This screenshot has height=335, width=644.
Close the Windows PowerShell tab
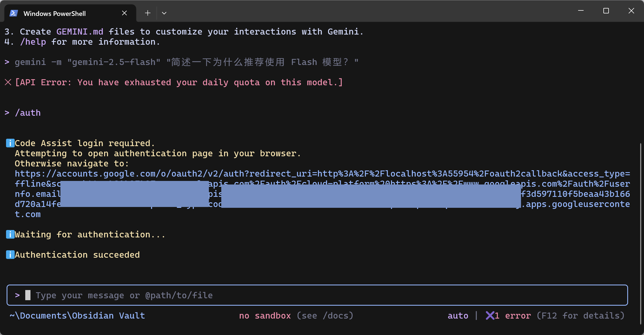point(124,13)
